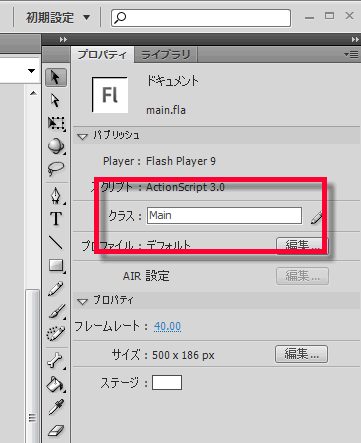Viewport: 361px width, 443px height.
Task: Collapse the tools panel with double arrows
Action: [63, 40]
